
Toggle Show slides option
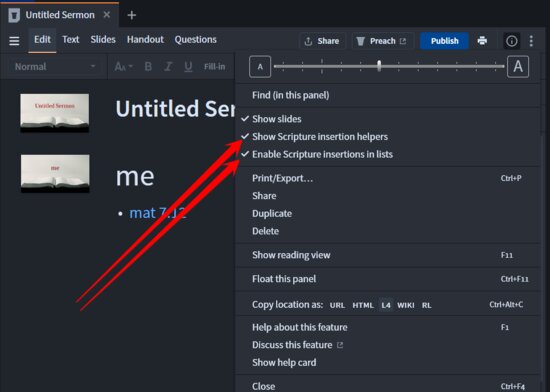click(x=388, y=119)
